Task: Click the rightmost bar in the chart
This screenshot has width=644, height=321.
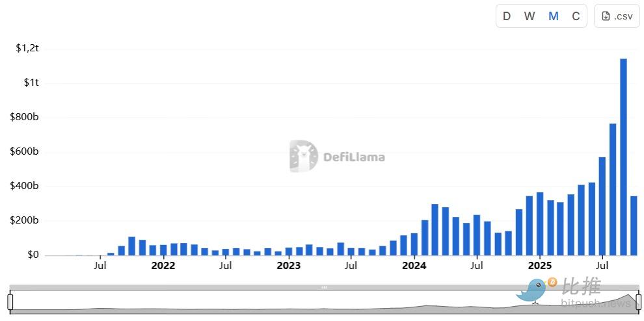Action: pos(634,225)
